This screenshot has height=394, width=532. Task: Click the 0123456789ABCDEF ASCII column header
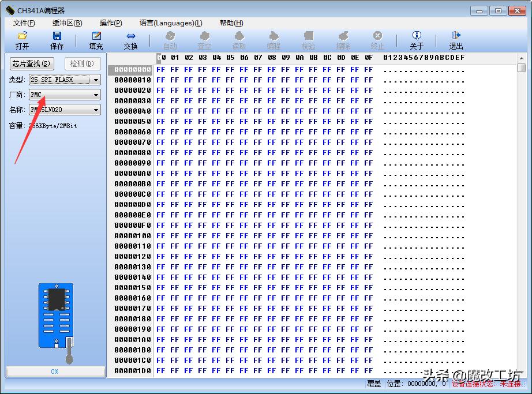tap(424, 58)
